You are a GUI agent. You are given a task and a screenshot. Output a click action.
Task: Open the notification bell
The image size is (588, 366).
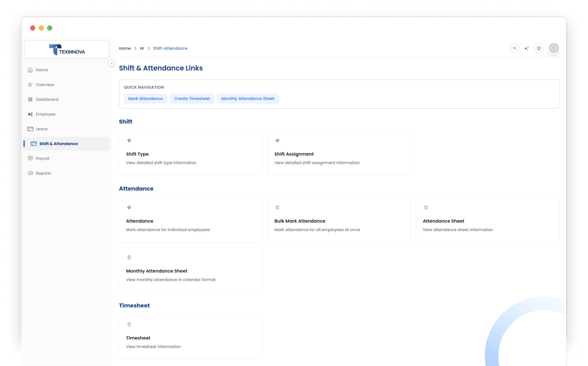click(539, 48)
